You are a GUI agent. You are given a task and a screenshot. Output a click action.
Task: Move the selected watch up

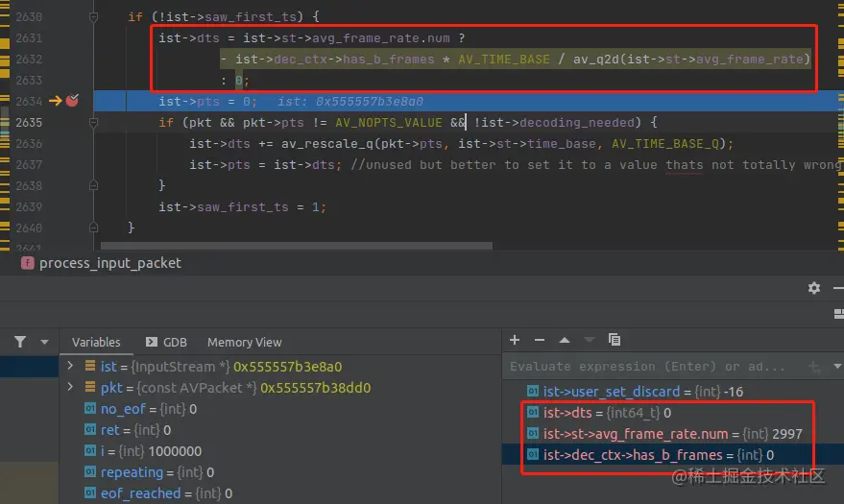click(565, 340)
